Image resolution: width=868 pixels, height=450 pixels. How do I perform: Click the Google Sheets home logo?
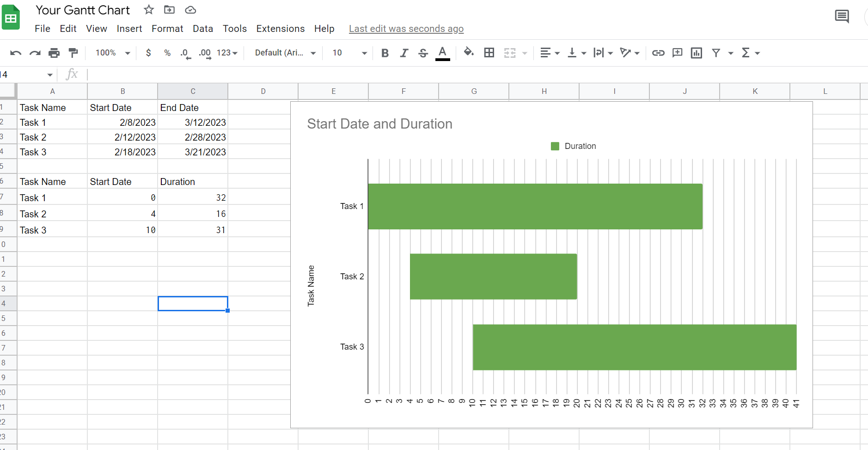[x=11, y=18]
